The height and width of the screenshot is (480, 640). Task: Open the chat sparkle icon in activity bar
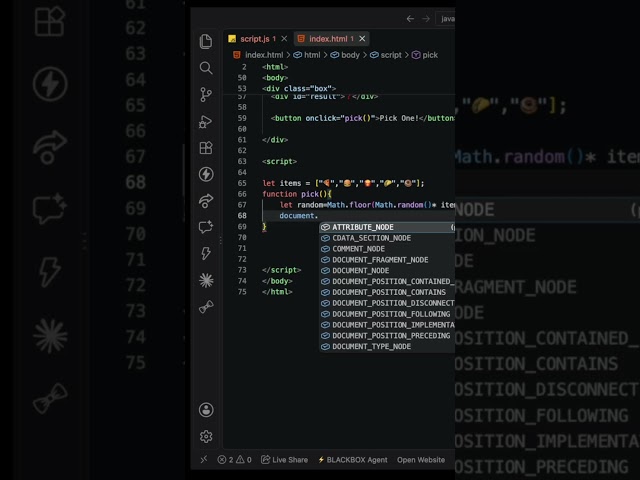[206, 227]
